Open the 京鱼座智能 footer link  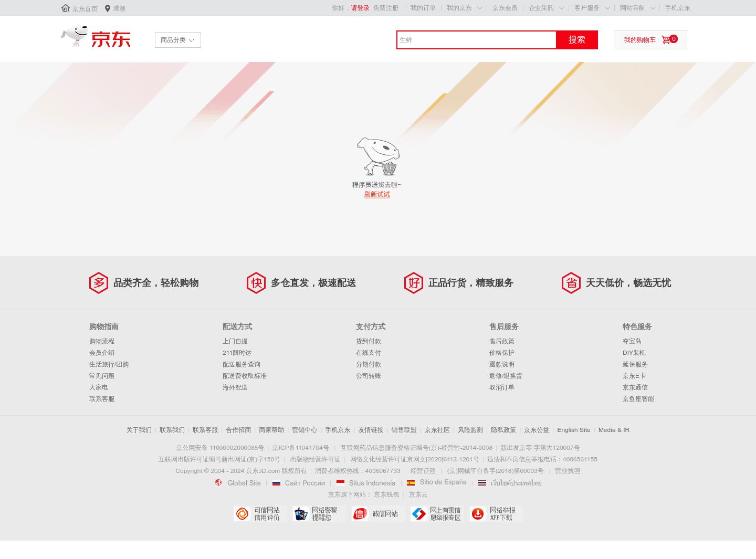coord(638,399)
